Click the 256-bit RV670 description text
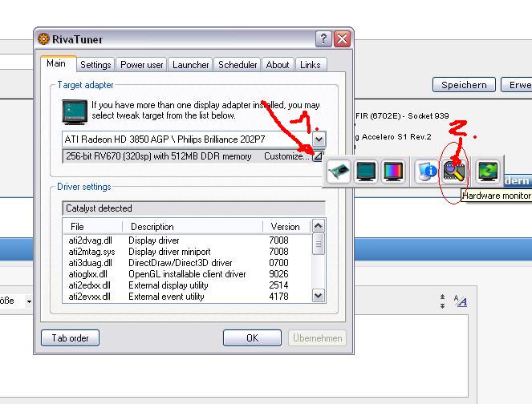 click(159, 156)
